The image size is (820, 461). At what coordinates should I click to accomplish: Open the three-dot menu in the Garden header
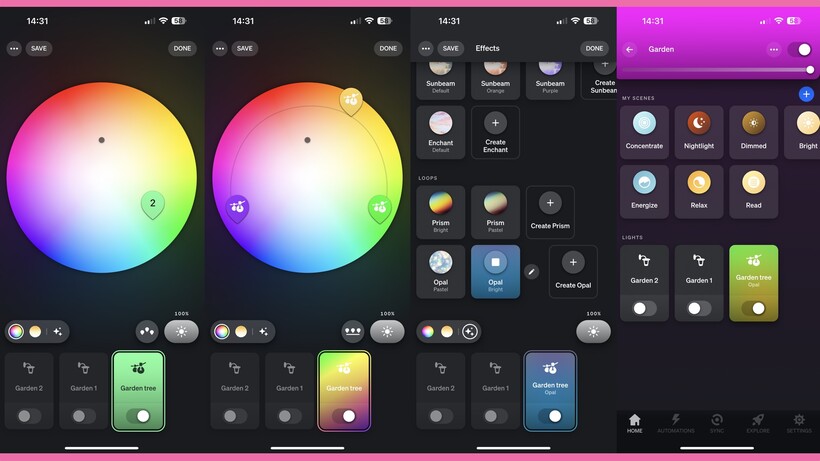pos(774,49)
